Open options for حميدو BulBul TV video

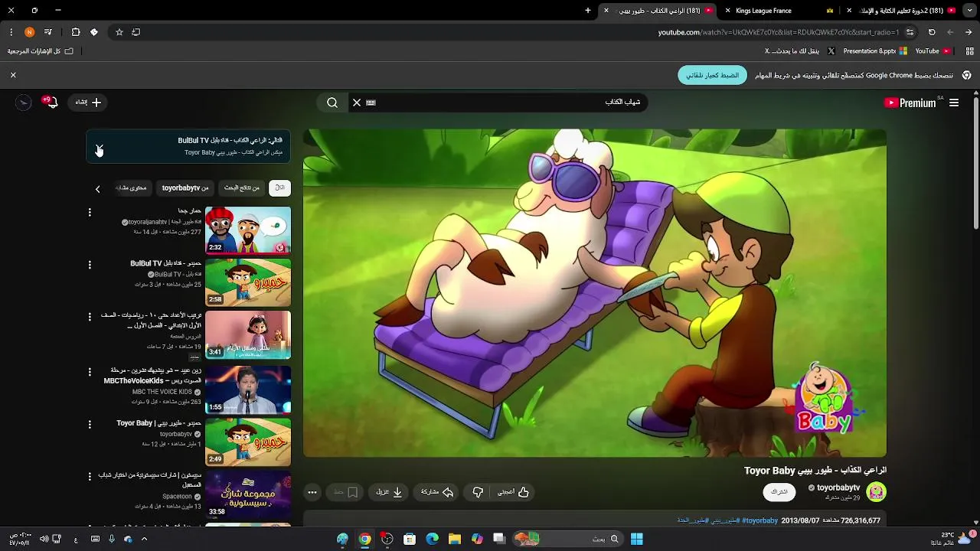(x=90, y=265)
